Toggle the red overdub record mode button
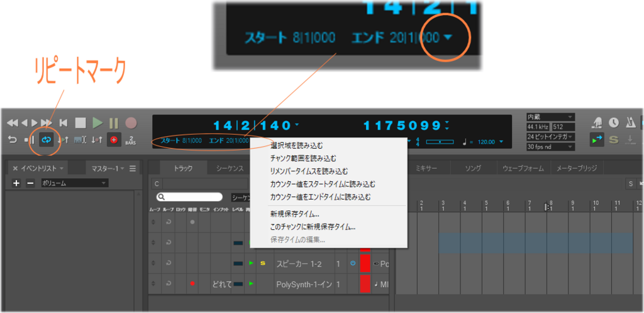644x313 pixels. (114, 140)
